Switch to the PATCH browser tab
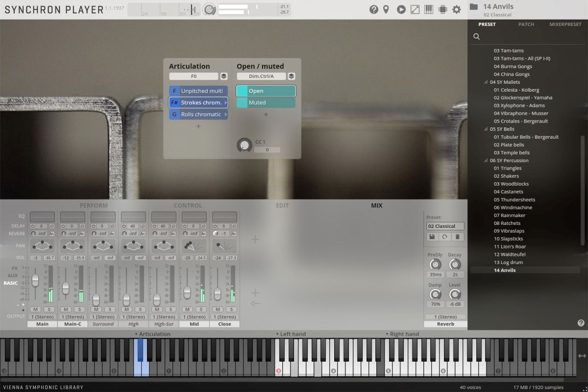Screen dimensions: 588x392 pos(526,24)
